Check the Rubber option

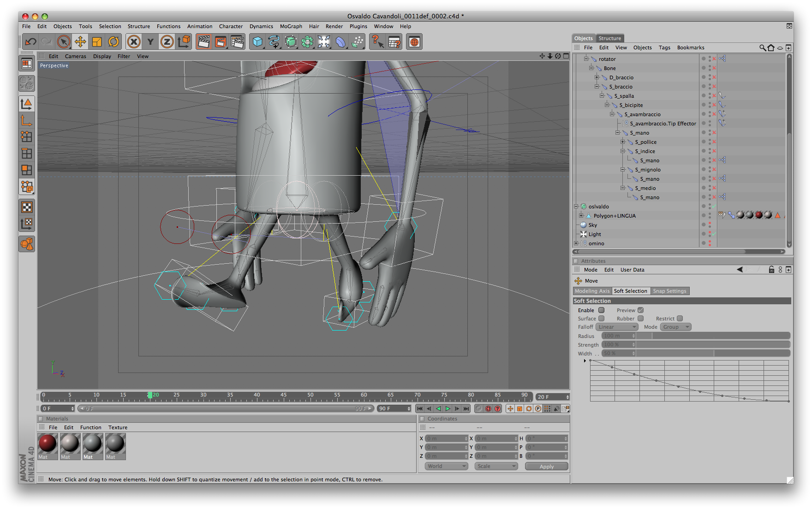click(640, 319)
